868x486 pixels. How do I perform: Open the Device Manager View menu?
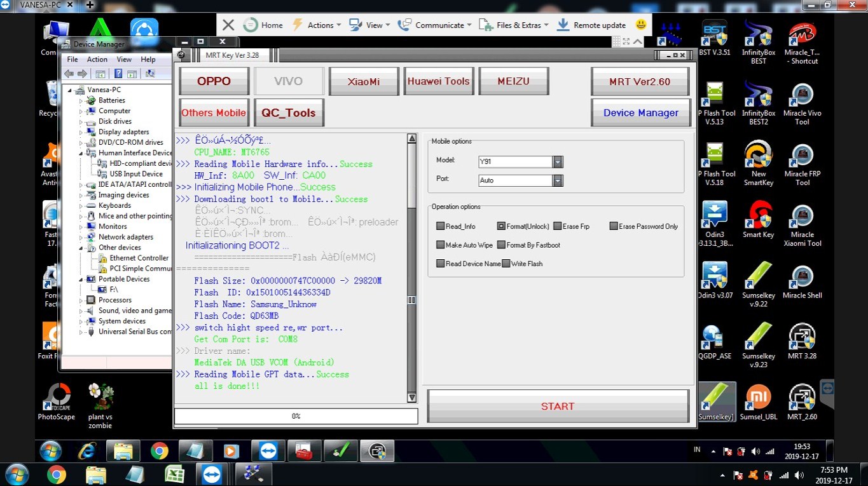tap(124, 59)
